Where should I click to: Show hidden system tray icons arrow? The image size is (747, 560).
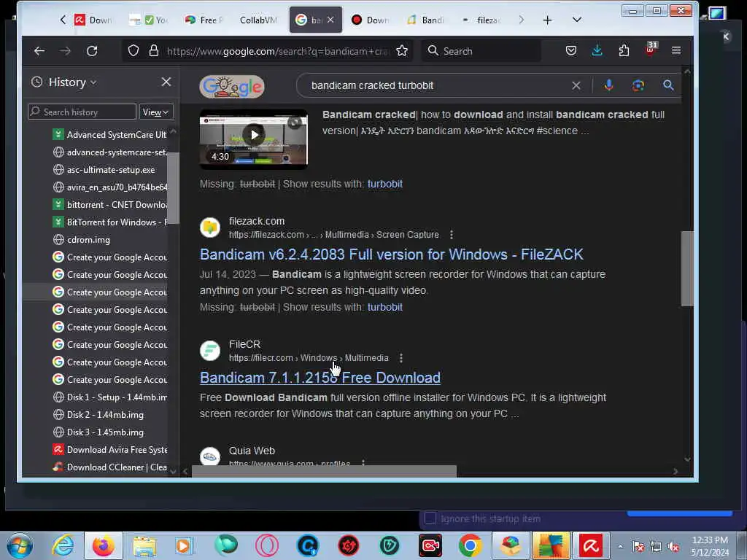(620, 546)
